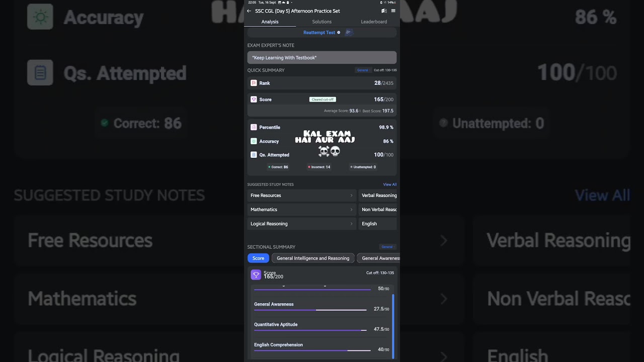Tap the Rank flag icon
The image size is (644, 362).
(x=254, y=83)
